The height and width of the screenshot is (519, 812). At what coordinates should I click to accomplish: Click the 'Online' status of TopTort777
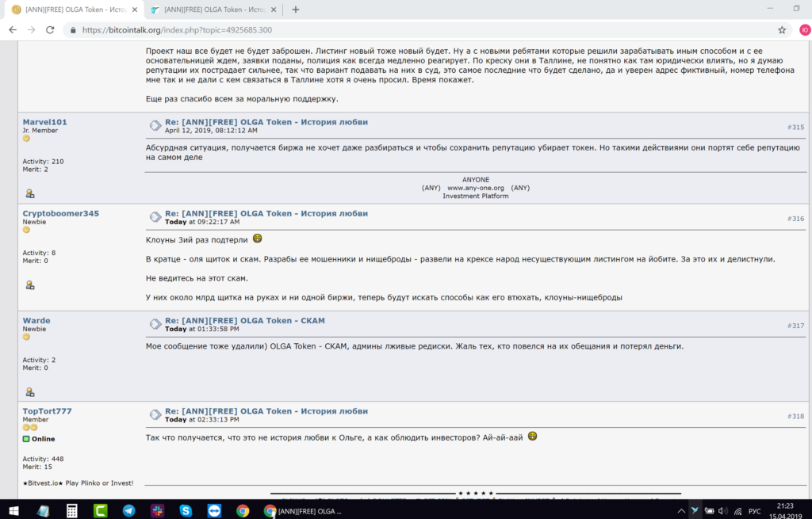pyautogui.click(x=39, y=439)
